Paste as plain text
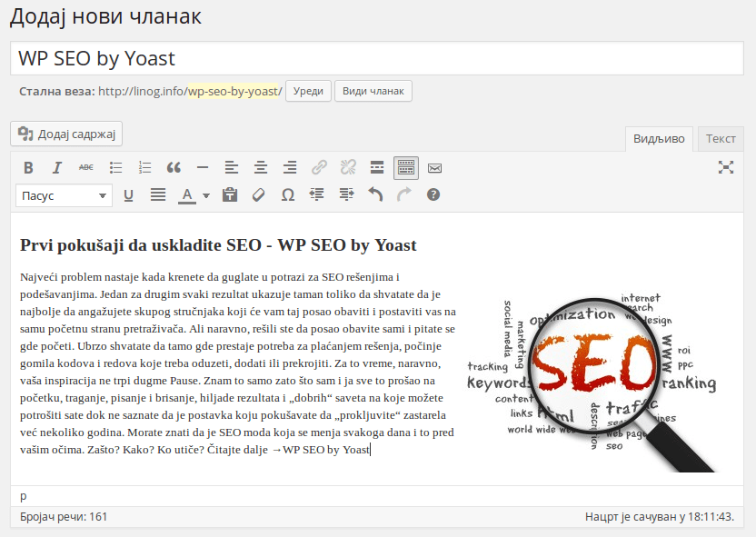This screenshot has width=756, height=537. [x=230, y=195]
